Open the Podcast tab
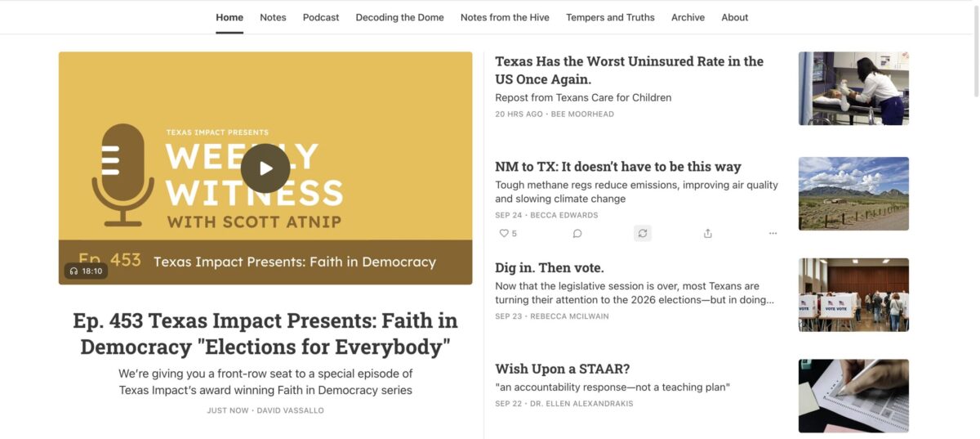The height and width of the screenshot is (439, 980). click(x=321, y=17)
